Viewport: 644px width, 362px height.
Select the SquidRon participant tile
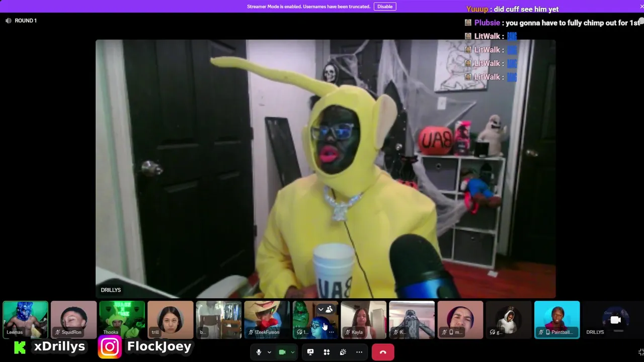click(x=73, y=319)
